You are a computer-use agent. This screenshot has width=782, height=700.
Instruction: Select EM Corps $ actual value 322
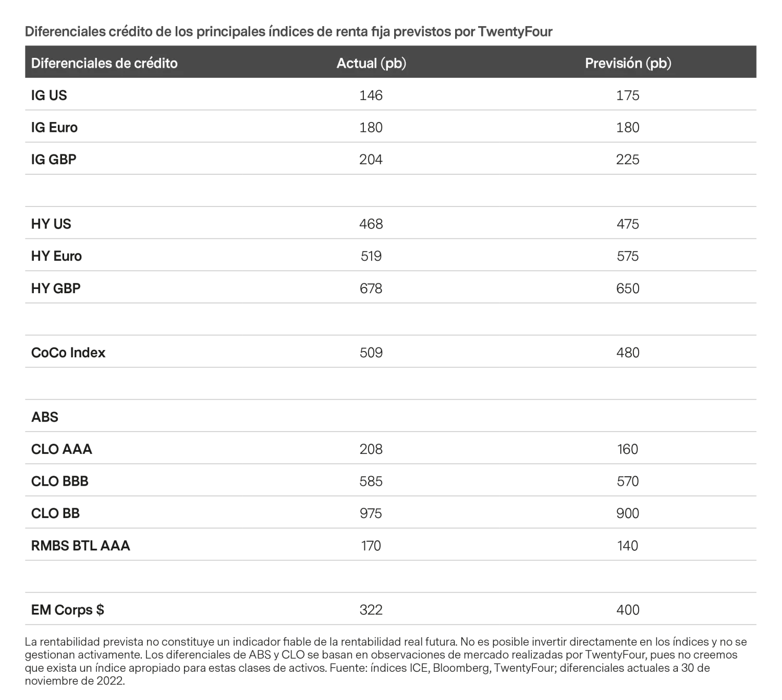(x=371, y=610)
